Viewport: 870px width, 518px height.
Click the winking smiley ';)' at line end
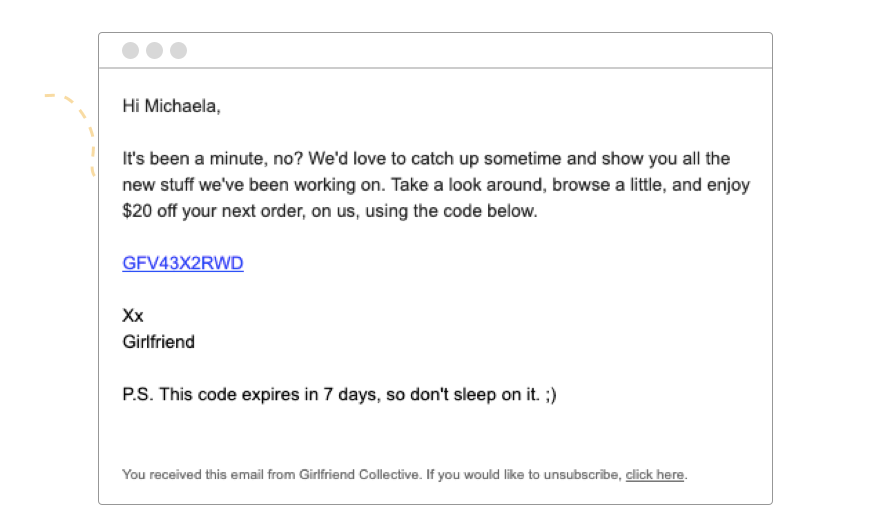point(551,394)
